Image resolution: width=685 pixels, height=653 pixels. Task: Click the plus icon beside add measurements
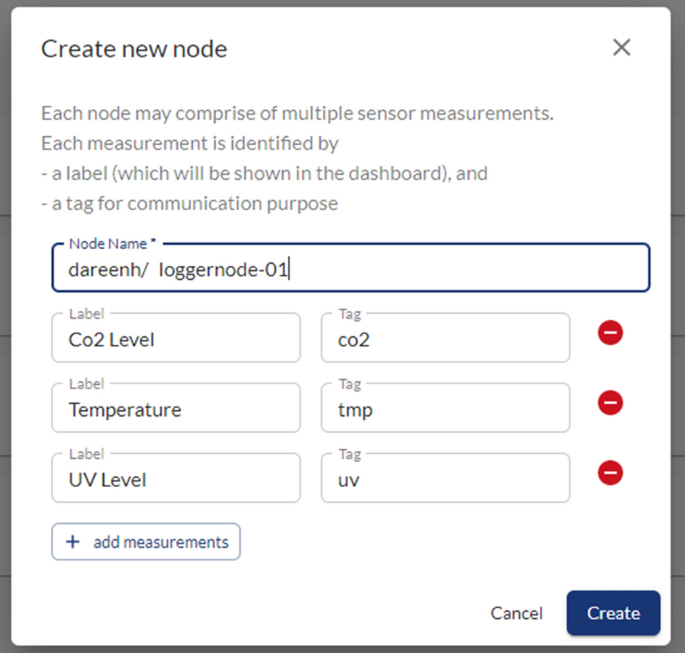(72, 542)
